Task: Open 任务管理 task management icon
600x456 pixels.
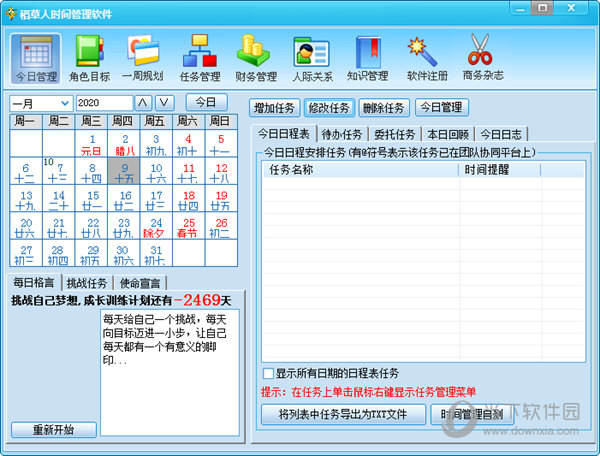Action: coord(199,58)
